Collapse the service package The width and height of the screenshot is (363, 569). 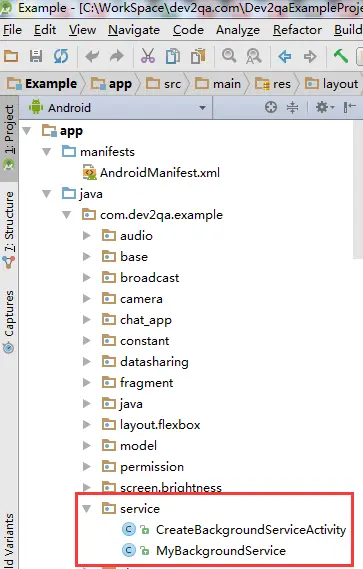86,509
